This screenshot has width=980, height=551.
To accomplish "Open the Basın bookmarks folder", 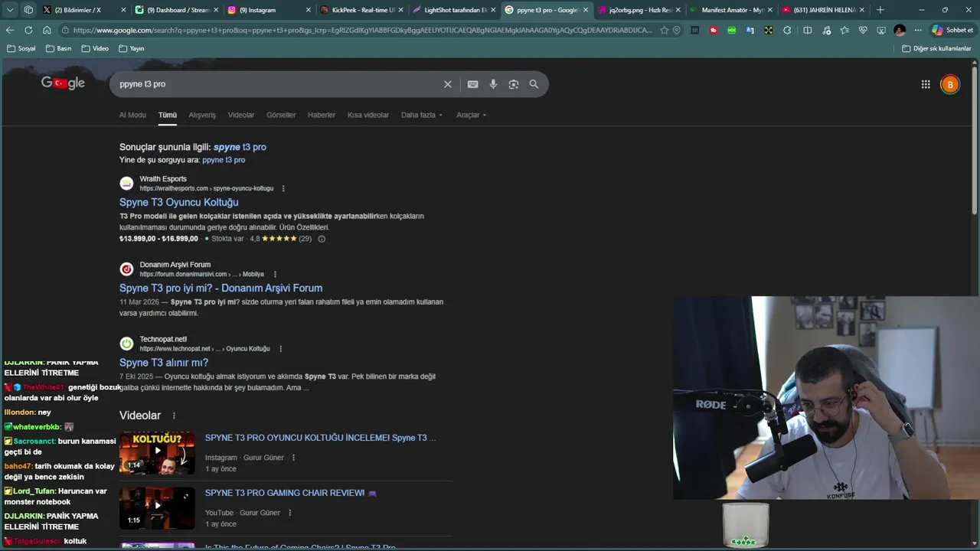I will [x=59, y=48].
